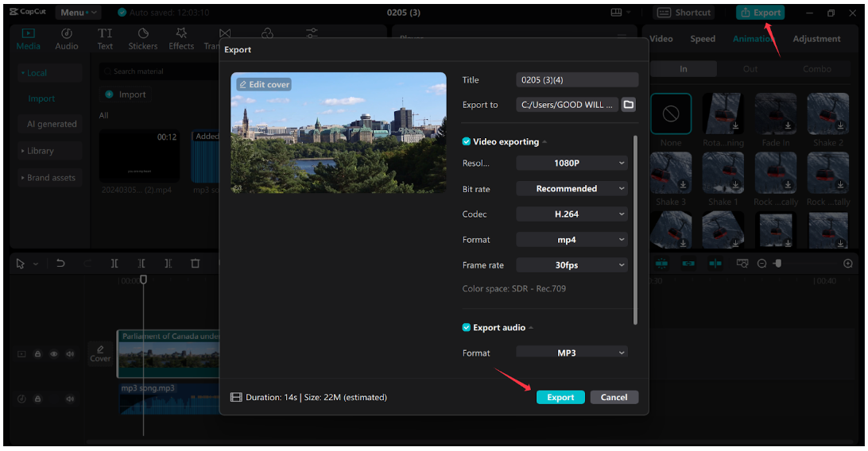Open the Audio panel
The image size is (868, 451).
tap(67, 39)
